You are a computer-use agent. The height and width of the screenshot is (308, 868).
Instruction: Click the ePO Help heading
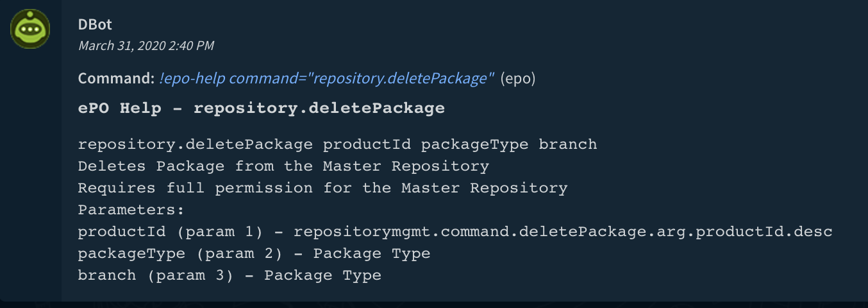(x=261, y=108)
